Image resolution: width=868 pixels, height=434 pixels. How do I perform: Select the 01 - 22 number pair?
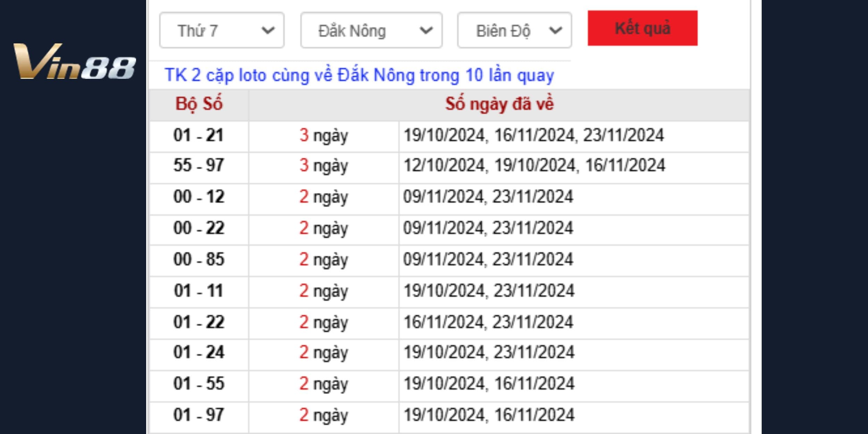[x=199, y=322]
